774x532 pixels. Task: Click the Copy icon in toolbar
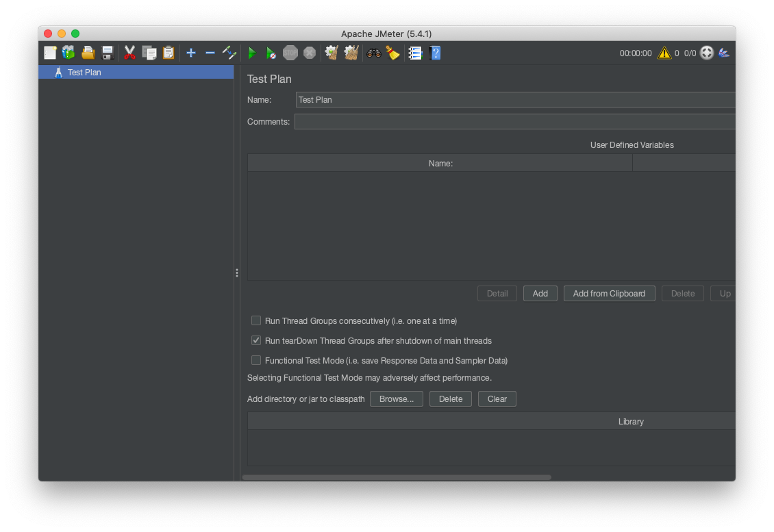coord(149,53)
